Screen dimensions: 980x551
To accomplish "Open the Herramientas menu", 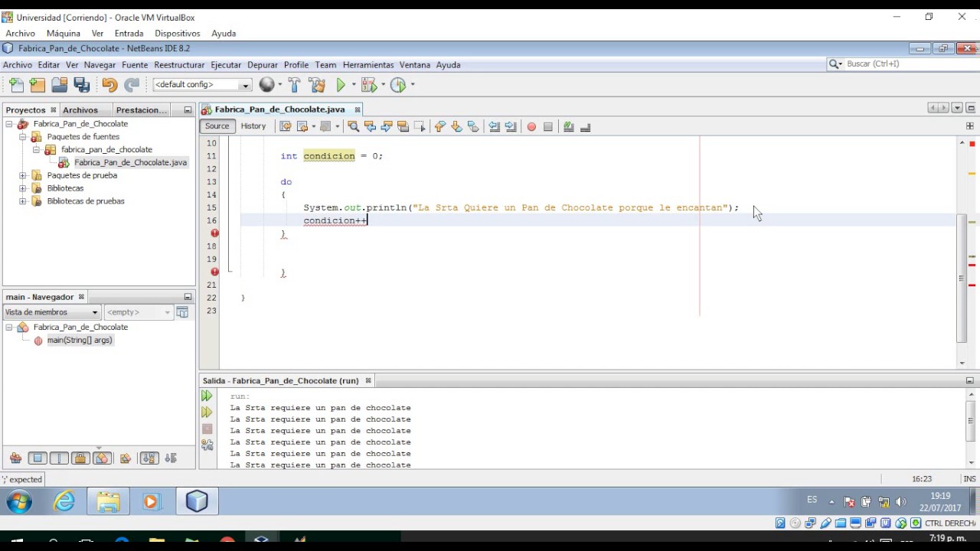I will coord(368,65).
